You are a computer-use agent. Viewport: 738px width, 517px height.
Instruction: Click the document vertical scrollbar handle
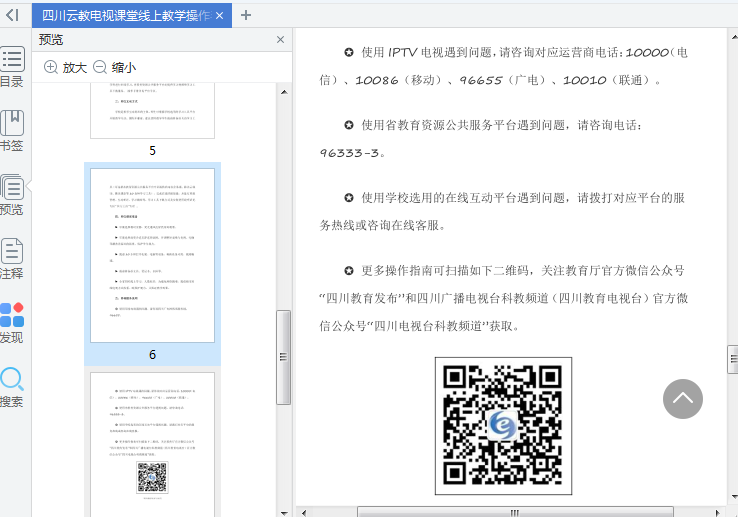tap(733, 359)
